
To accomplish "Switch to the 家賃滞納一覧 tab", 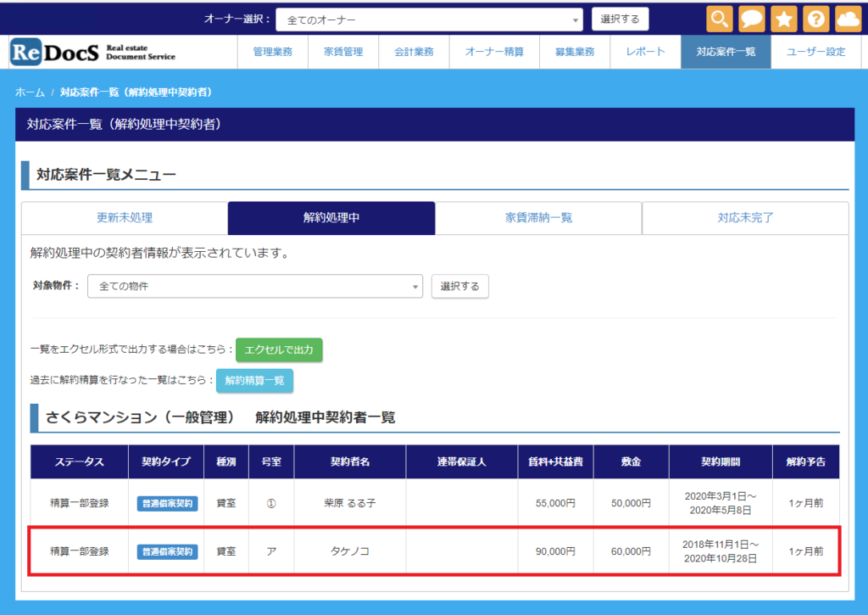I will (538, 218).
